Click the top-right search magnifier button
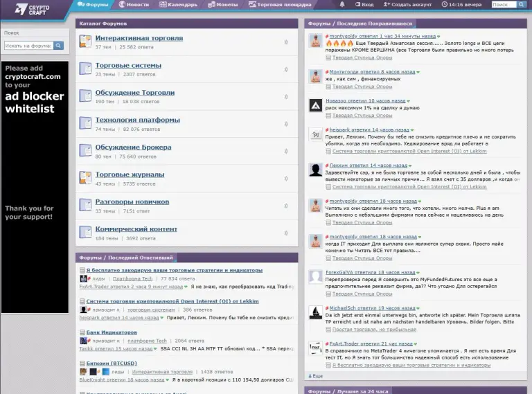Viewport: 532px width, 394px height. pyautogui.click(x=521, y=4)
